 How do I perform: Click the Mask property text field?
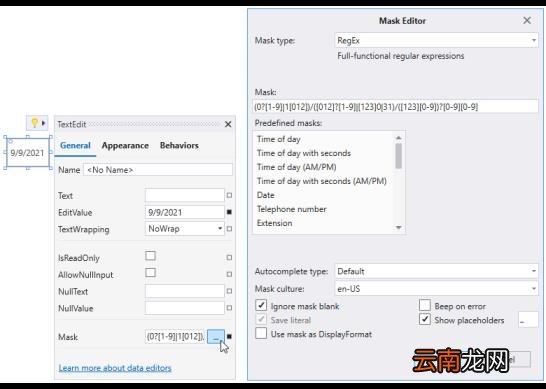[175, 337]
